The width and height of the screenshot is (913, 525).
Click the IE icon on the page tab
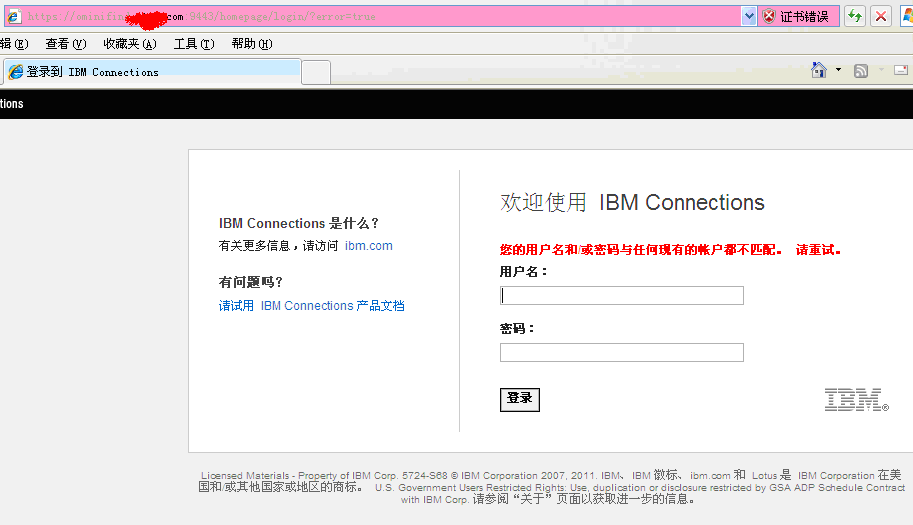tap(16, 72)
